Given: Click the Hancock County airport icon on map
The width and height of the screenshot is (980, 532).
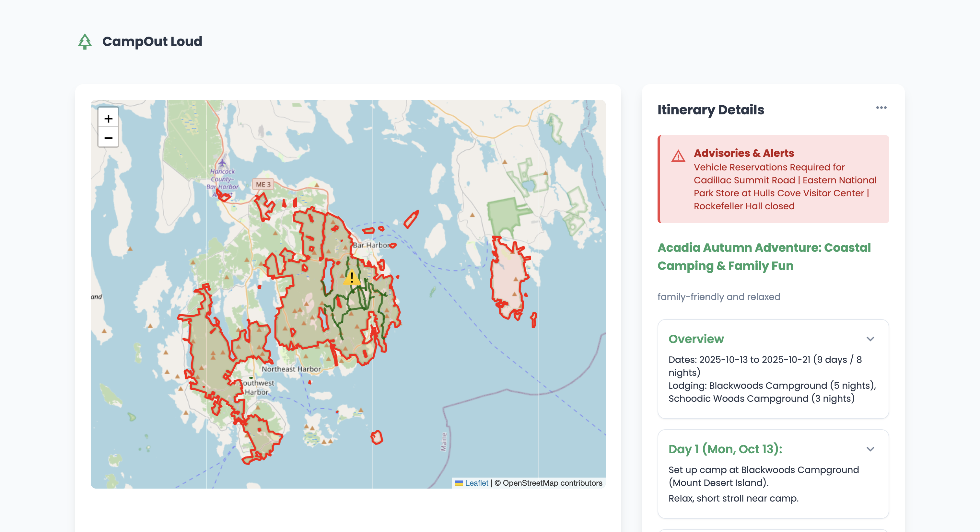Looking at the screenshot, I should click(x=222, y=163).
